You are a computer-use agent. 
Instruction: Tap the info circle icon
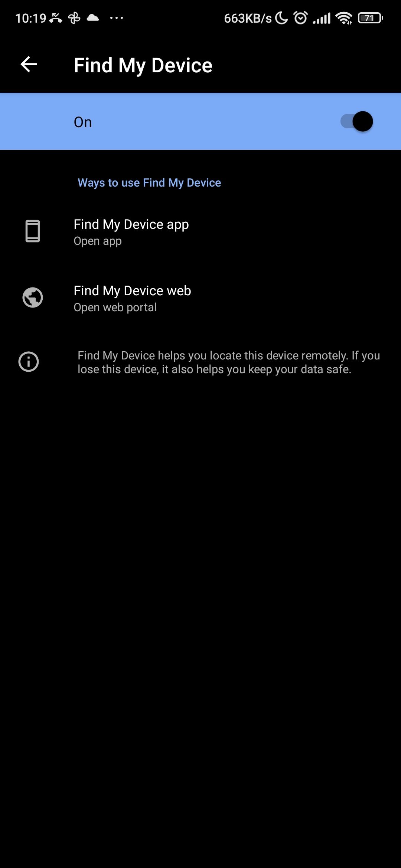tap(29, 362)
